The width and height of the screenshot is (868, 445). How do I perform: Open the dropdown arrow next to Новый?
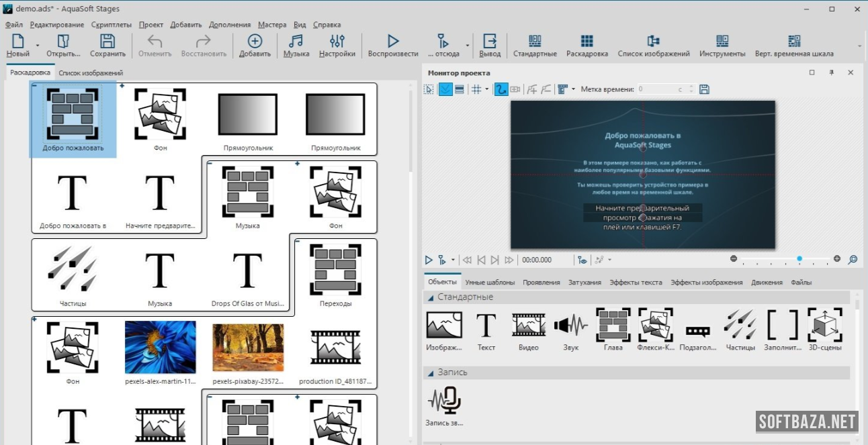point(38,46)
